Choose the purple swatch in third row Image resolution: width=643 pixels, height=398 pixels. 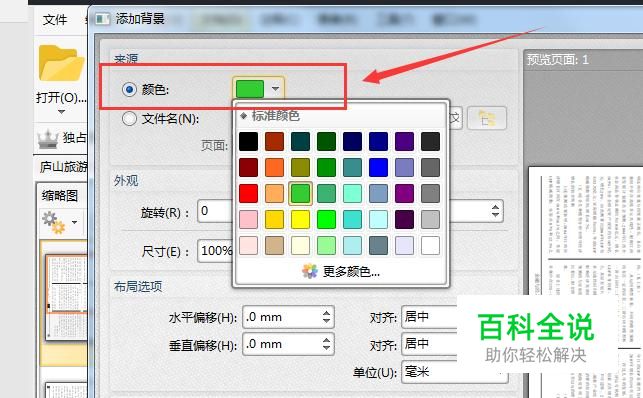pyautogui.click(x=404, y=193)
